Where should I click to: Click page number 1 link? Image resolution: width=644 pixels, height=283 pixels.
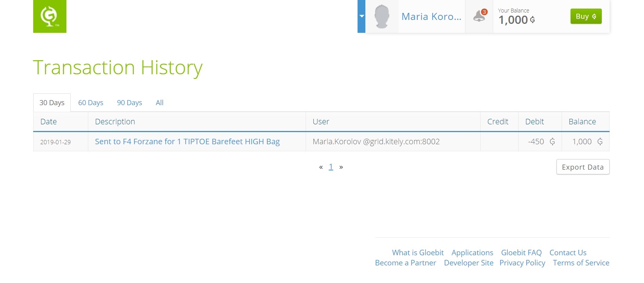pos(331,167)
